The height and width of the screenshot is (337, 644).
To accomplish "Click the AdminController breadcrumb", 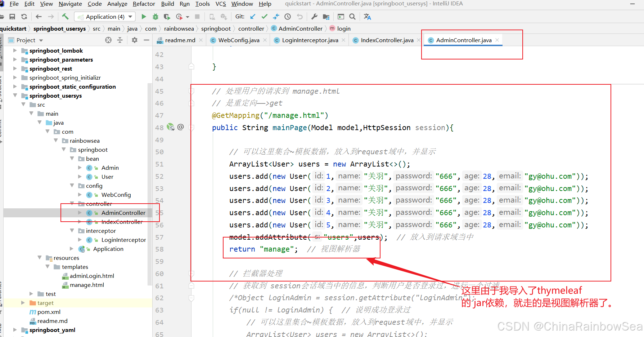I will [x=300, y=28].
